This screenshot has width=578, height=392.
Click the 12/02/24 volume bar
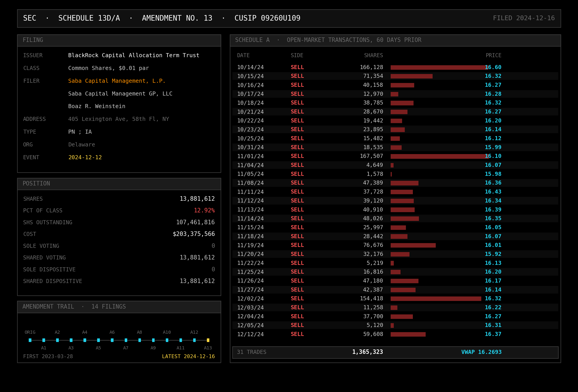[x=436, y=298]
